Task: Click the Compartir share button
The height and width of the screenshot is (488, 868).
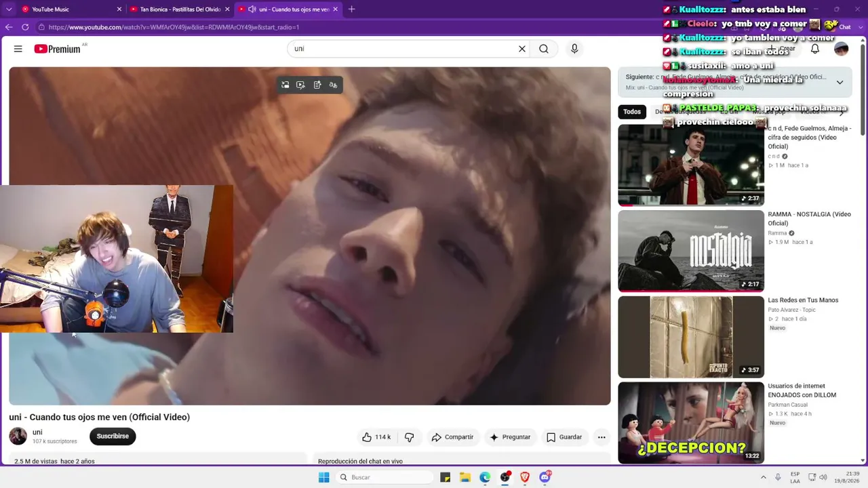Action: coord(452,437)
